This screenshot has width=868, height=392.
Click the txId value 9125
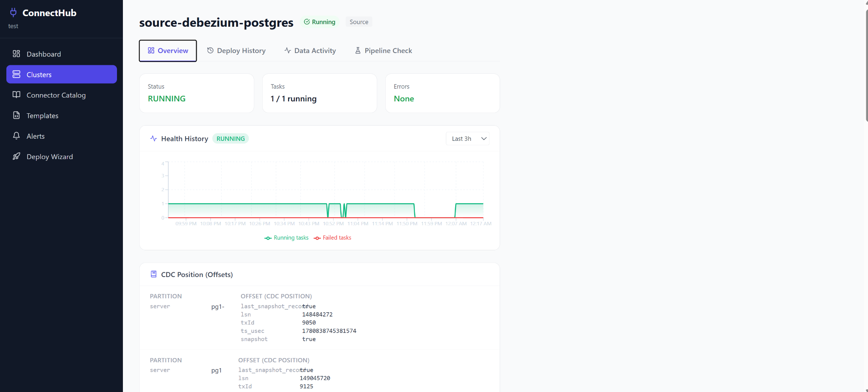306,386
